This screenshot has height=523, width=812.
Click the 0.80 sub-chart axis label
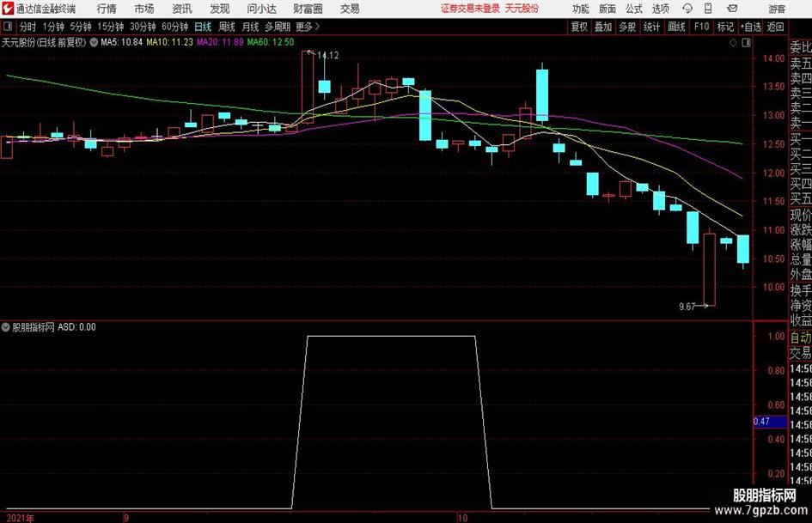[776, 371]
